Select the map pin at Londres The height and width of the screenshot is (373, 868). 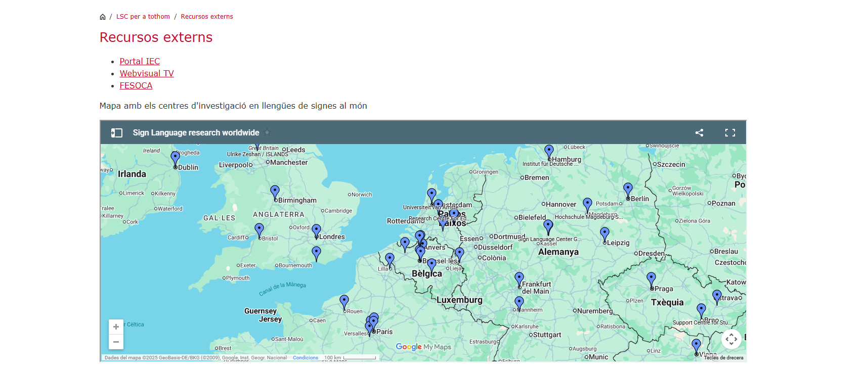[x=317, y=231]
